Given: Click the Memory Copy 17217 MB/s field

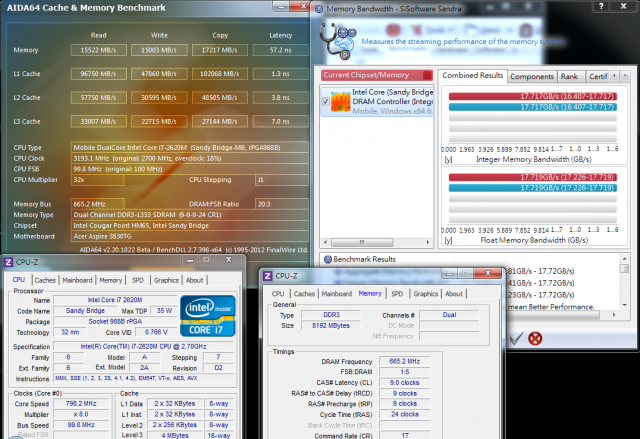Looking at the screenshot, I should 220,50.
